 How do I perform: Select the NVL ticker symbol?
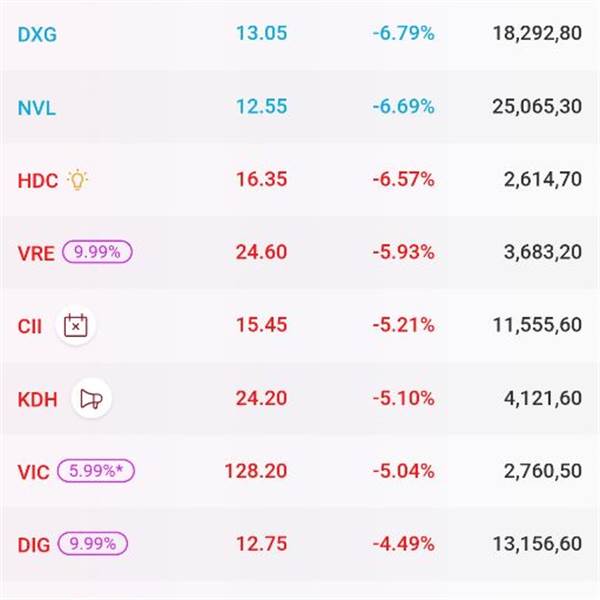(x=37, y=107)
